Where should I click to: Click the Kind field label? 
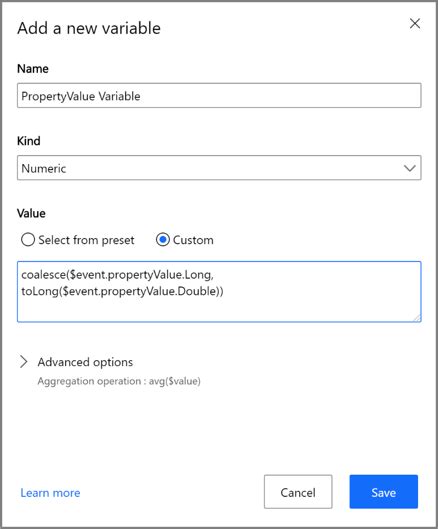(x=29, y=141)
